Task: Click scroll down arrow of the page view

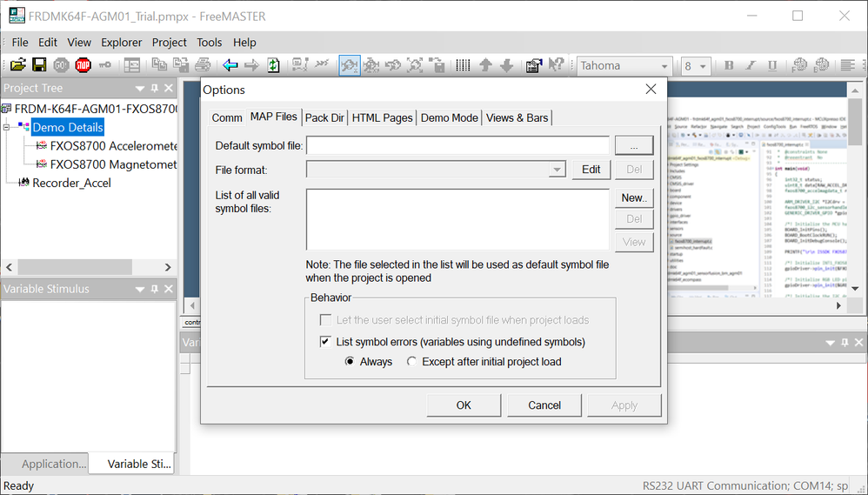Action: [855, 288]
